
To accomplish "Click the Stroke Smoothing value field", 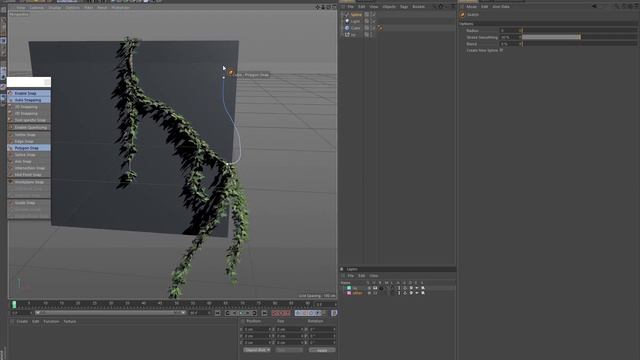I will click(x=511, y=37).
